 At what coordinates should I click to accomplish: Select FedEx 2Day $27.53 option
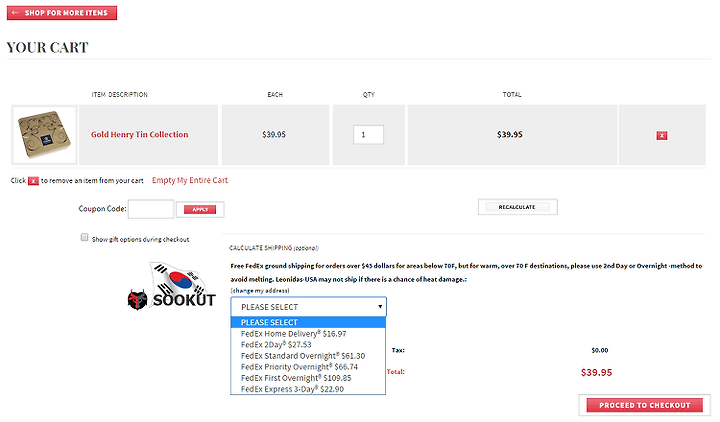pos(308,345)
